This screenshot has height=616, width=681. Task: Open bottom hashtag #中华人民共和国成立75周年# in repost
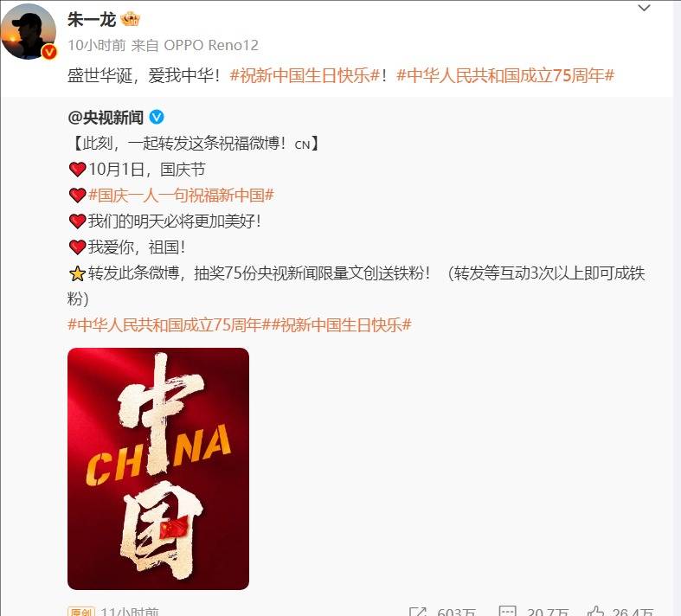point(170,324)
